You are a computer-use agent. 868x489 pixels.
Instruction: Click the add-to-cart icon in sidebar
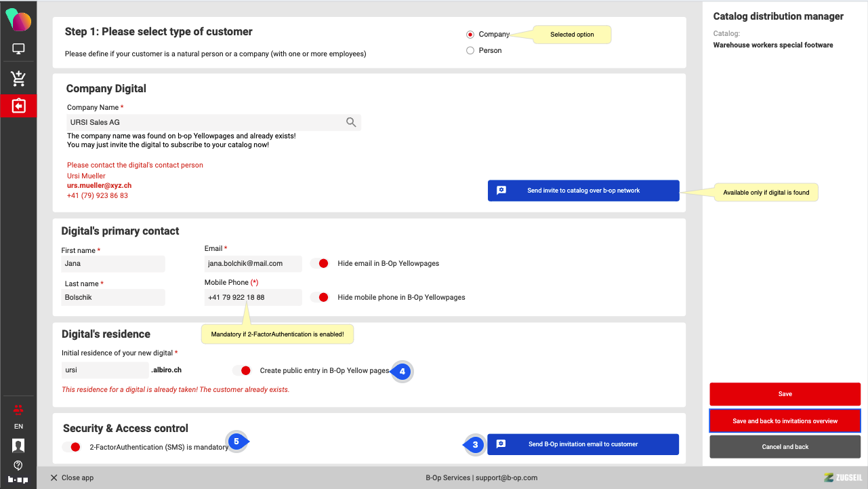[x=18, y=79]
